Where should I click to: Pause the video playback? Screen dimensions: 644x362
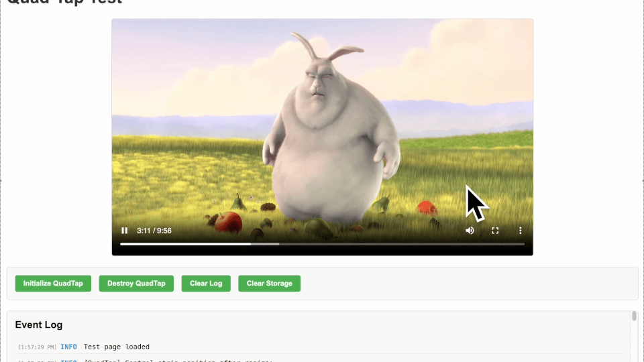125,231
